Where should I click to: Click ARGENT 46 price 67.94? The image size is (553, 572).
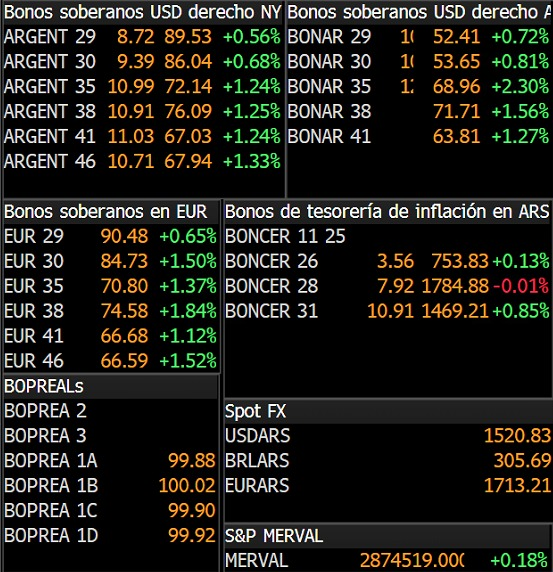pyautogui.click(x=188, y=161)
